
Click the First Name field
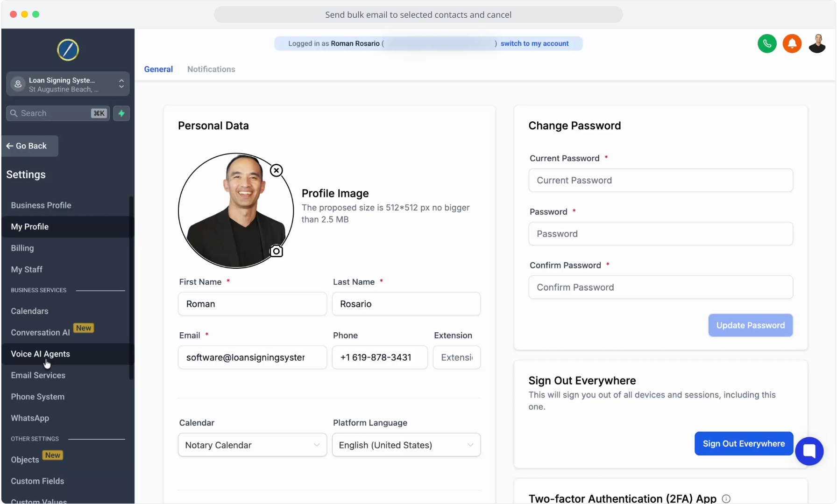pyautogui.click(x=252, y=304)
